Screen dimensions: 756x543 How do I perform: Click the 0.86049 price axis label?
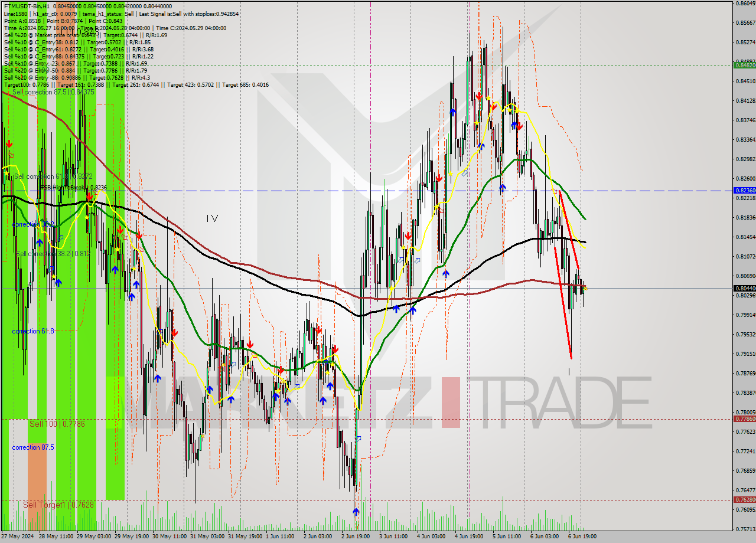click(745, 3)
